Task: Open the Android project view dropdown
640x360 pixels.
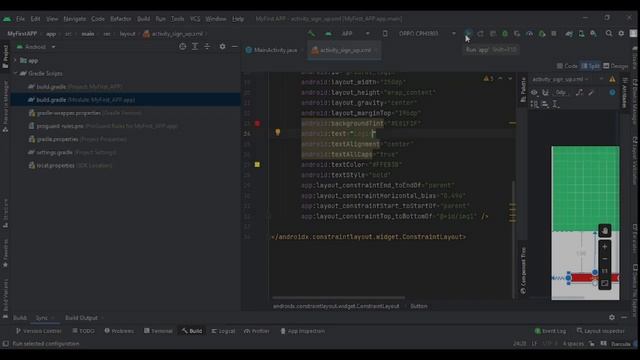Action: pyautogui.click(x=36, y=47)
